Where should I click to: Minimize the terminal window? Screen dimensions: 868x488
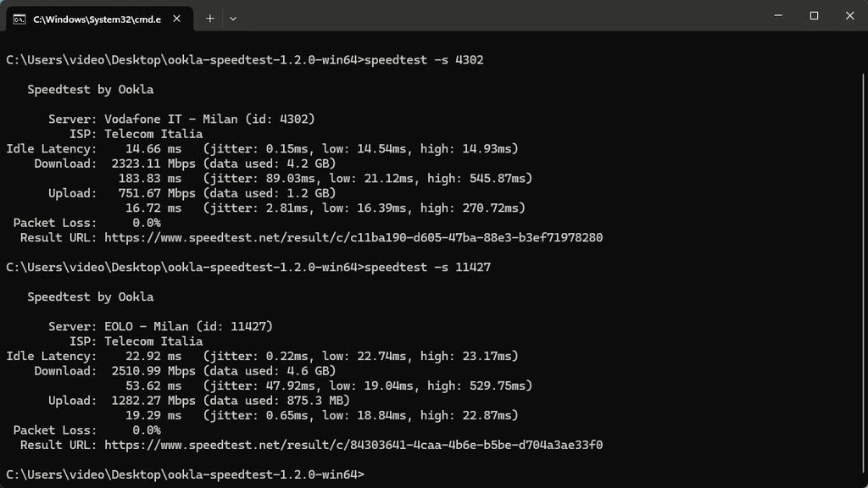tap(778, 15)
